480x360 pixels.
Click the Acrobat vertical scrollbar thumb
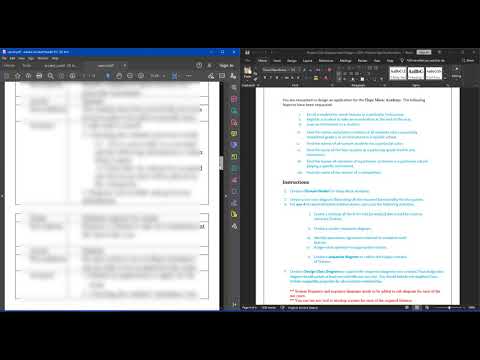pyautogui.click(x=221, y=163)
